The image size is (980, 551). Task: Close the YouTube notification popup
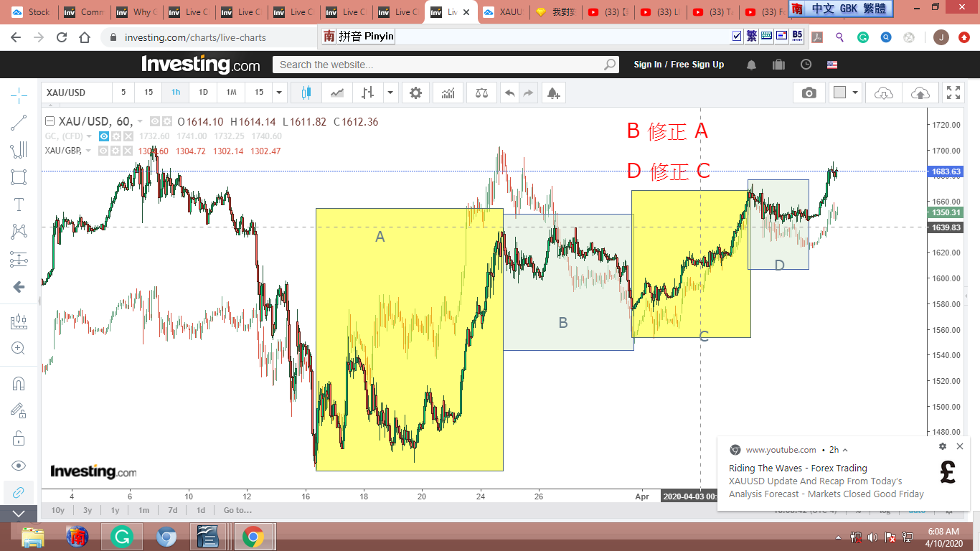pyautogui.click(x=960, y=446)
